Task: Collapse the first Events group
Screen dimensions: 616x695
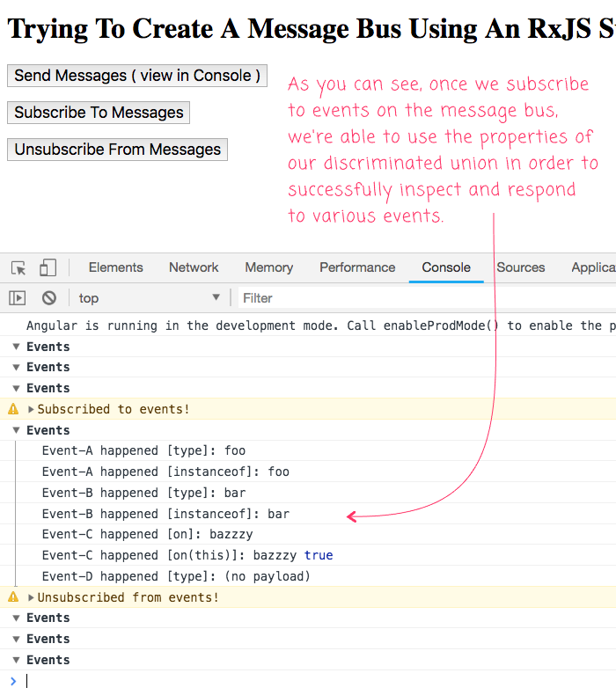Action: 17,347
